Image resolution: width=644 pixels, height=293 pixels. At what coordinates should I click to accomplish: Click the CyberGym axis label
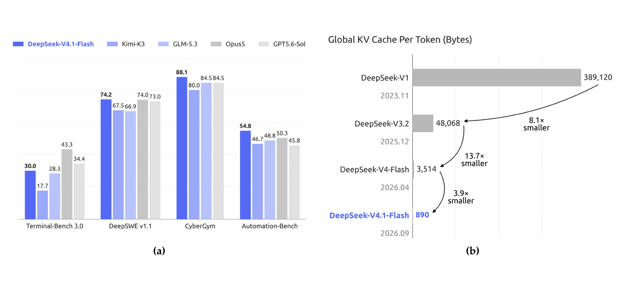(x=200, y=226)
